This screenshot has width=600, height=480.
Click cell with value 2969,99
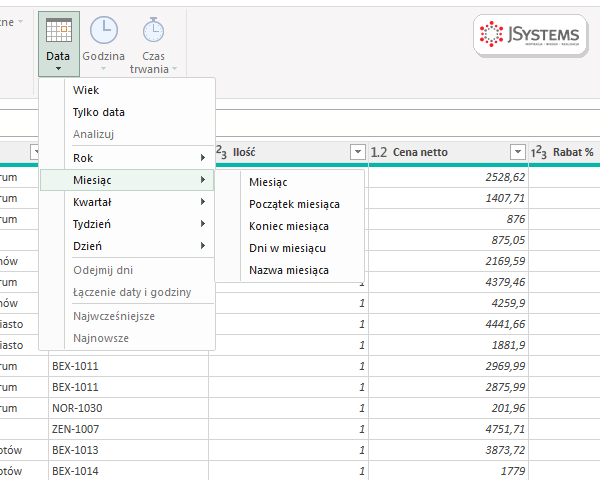coord(448,366)
